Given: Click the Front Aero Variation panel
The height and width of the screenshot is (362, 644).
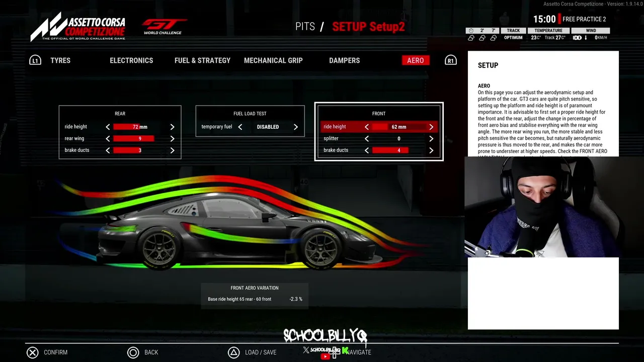Looking at the screenshot, I should [x=255, y=296].
